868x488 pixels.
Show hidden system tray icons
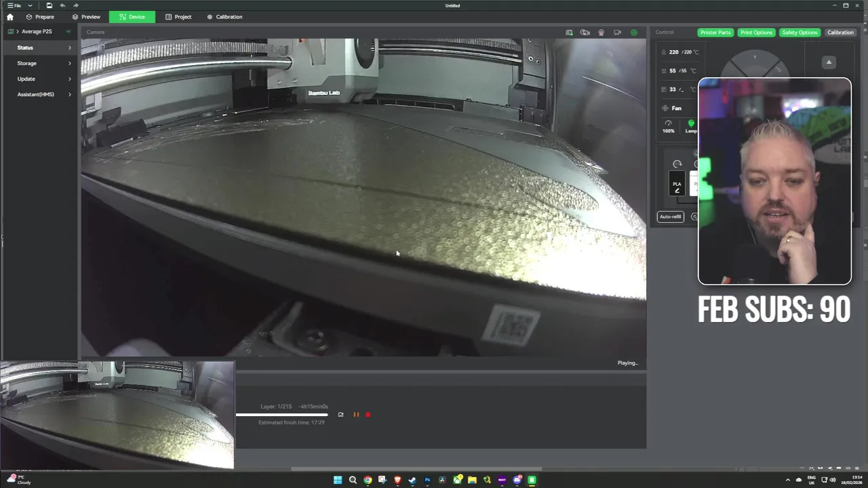coord(787,480)
